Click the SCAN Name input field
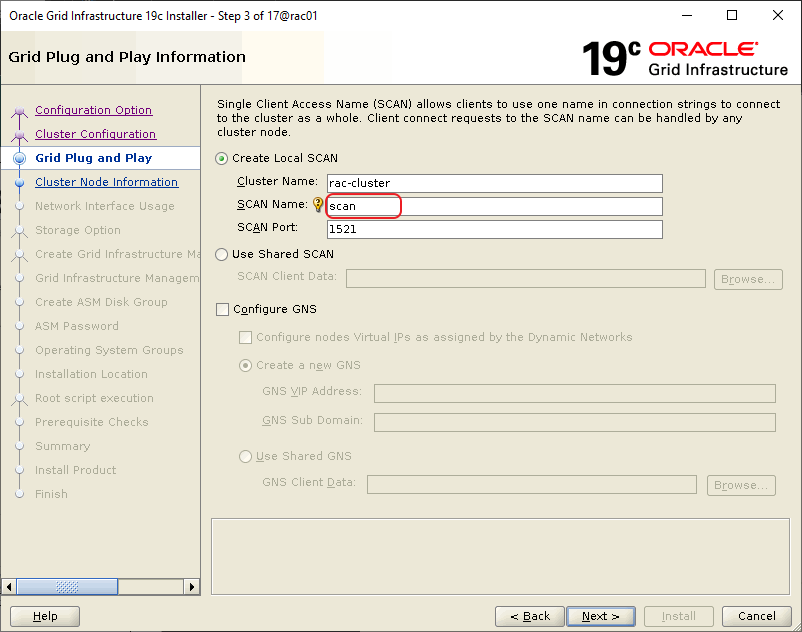Screen dimensions: 802x632 click(x=495, y=207)
